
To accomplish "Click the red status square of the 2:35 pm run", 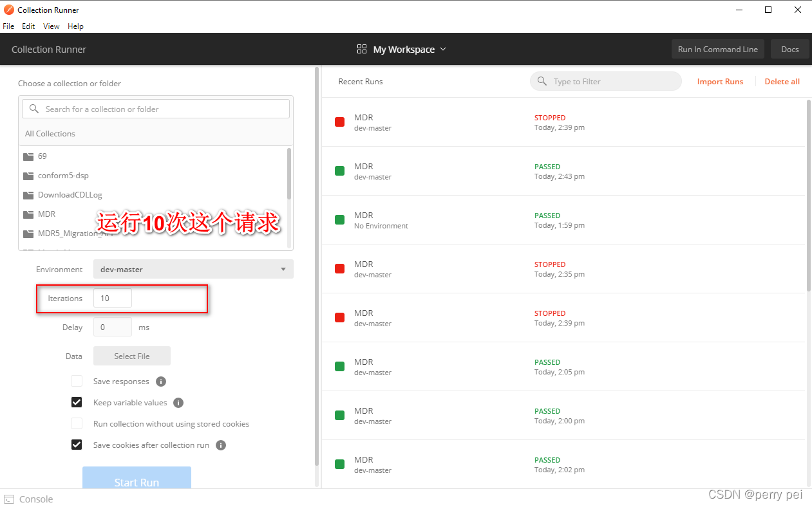I will (339, 269).
